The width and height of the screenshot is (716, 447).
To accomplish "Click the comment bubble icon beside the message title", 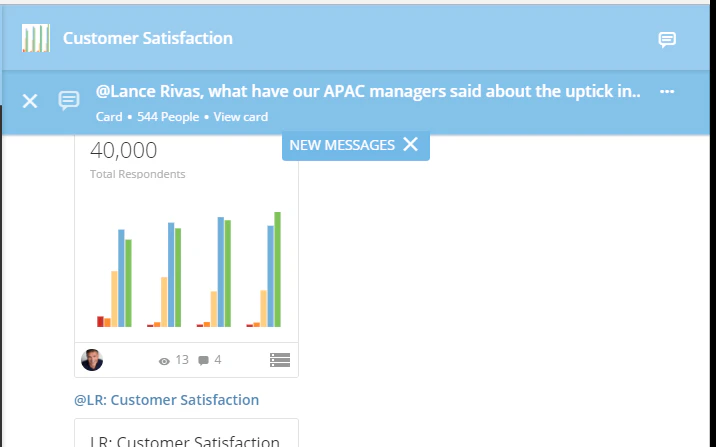I will (x=69, y=100).
